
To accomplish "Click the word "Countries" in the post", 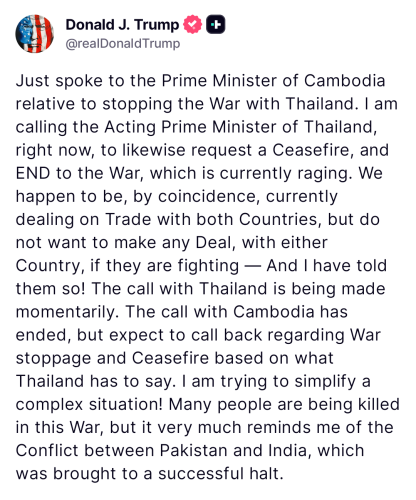I will [280, 220].
